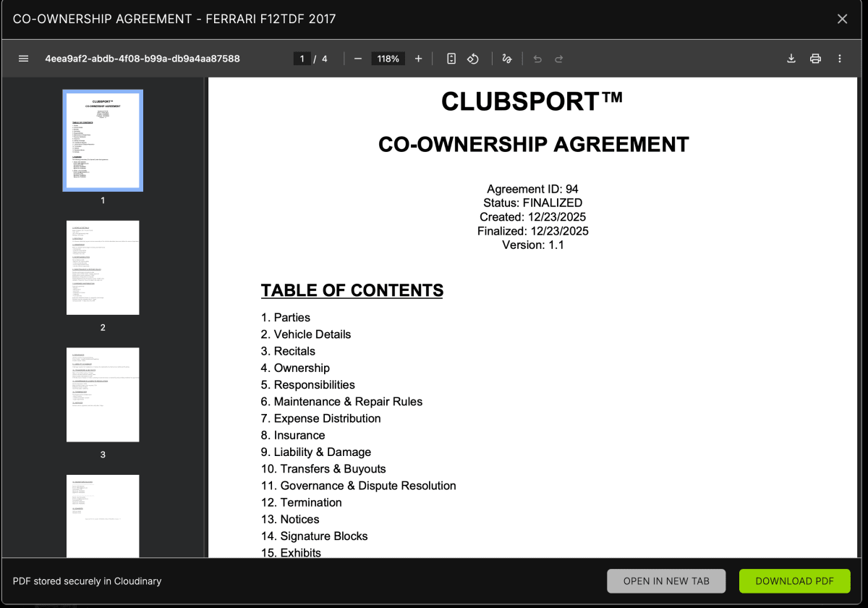The width and height of the screenshot is (868, 608).
Task: Click the green Download PDF button
Action: coord(794,581)
